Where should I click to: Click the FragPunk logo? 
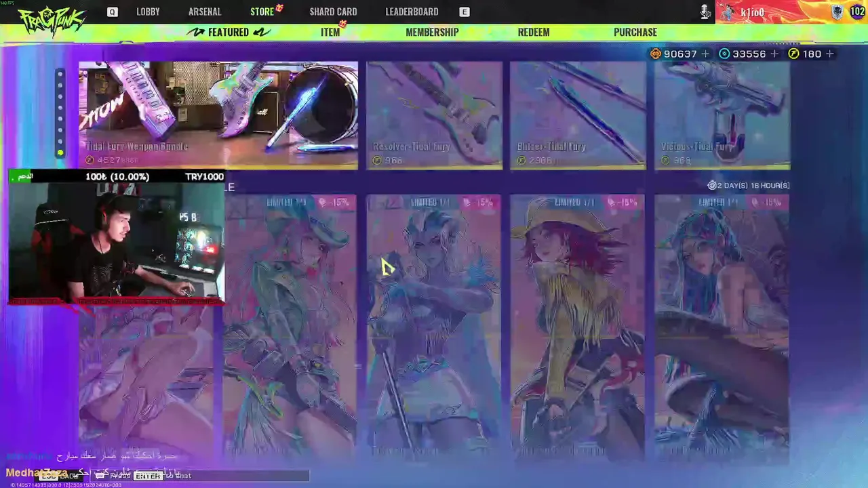click(52, 20)
